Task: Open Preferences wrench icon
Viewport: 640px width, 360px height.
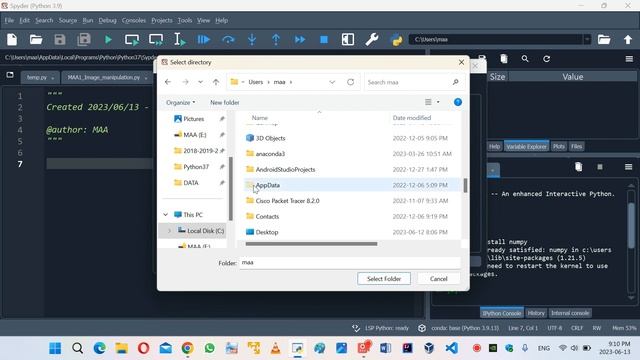Action: coord(372,40)
